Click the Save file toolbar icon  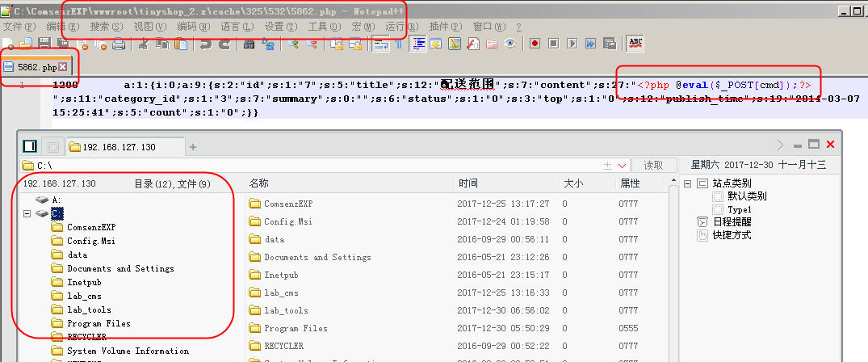(x=45, y=44)
